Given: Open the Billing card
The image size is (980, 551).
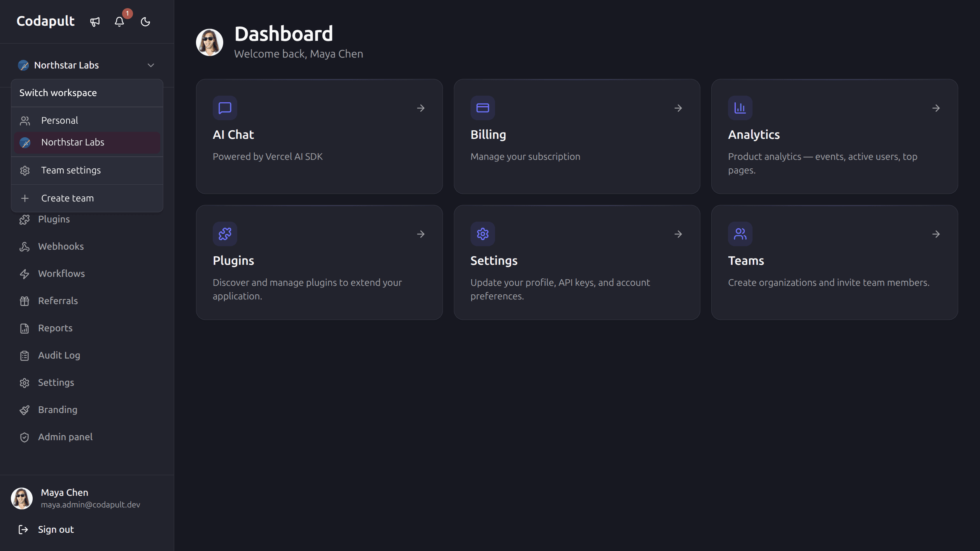Looking at the screenshot, I should point(577,136).
